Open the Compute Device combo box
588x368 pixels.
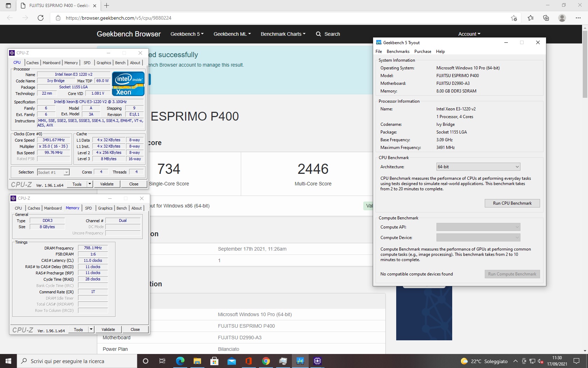click(x=478, y=238)
